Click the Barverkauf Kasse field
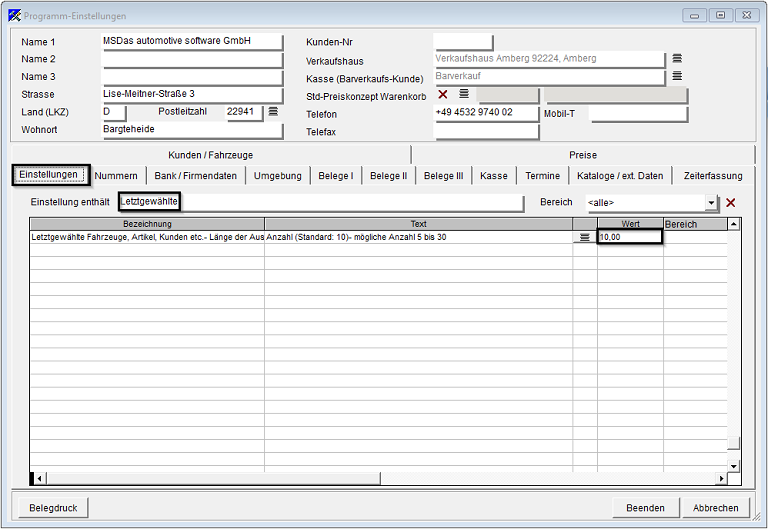The image size is (768, 529). [549, 77]
